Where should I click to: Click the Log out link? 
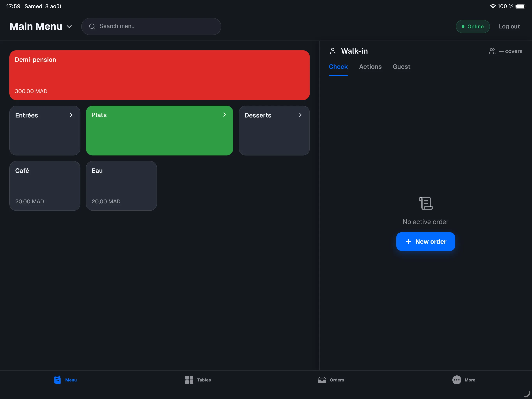coord(509,26)
